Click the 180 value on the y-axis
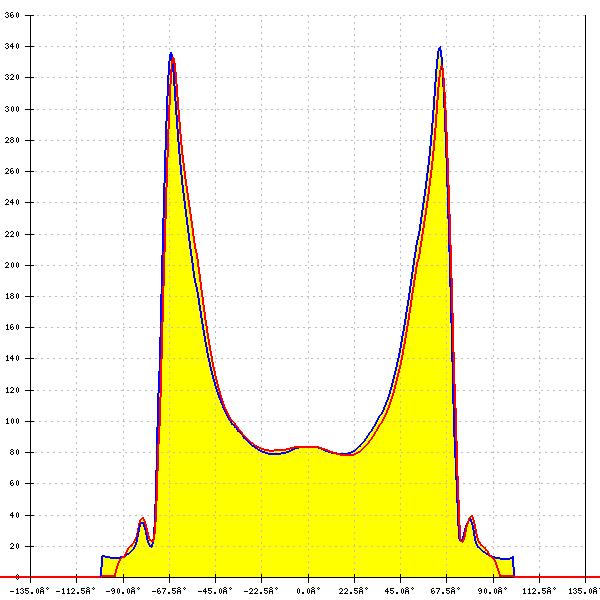 point(12,296)
